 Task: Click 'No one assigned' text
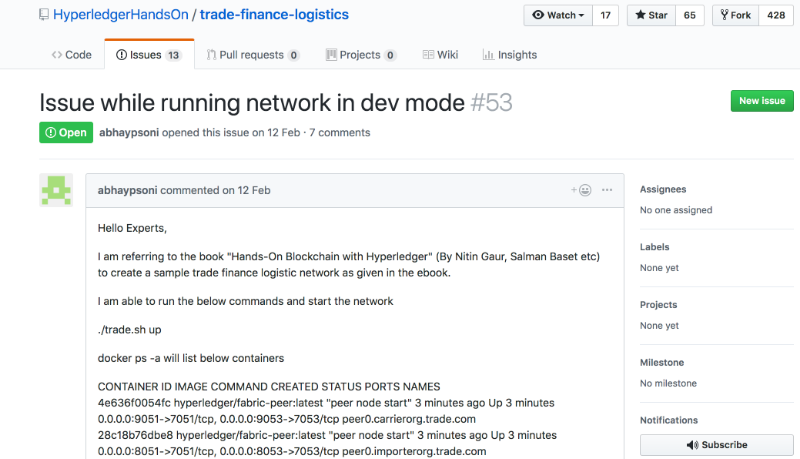[676, 210]
